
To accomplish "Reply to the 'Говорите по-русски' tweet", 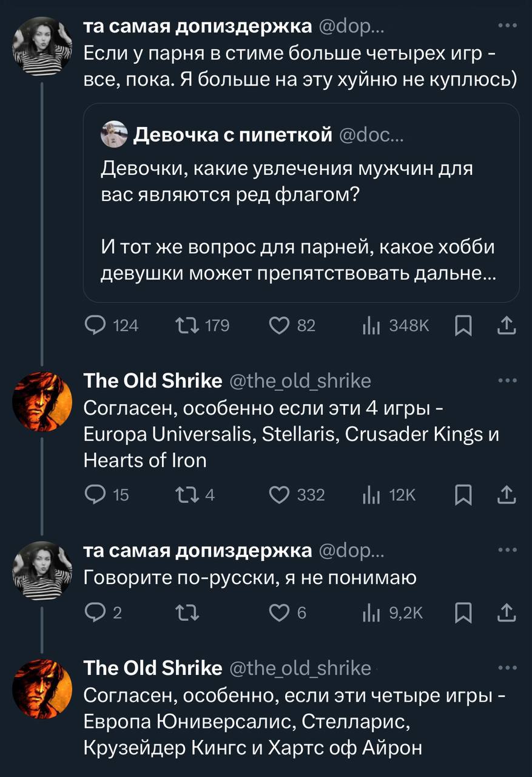I will point(95,613).
